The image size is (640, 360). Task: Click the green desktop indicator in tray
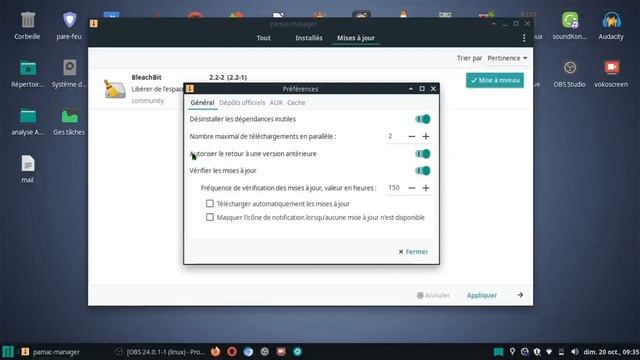[x=498, y=351]
